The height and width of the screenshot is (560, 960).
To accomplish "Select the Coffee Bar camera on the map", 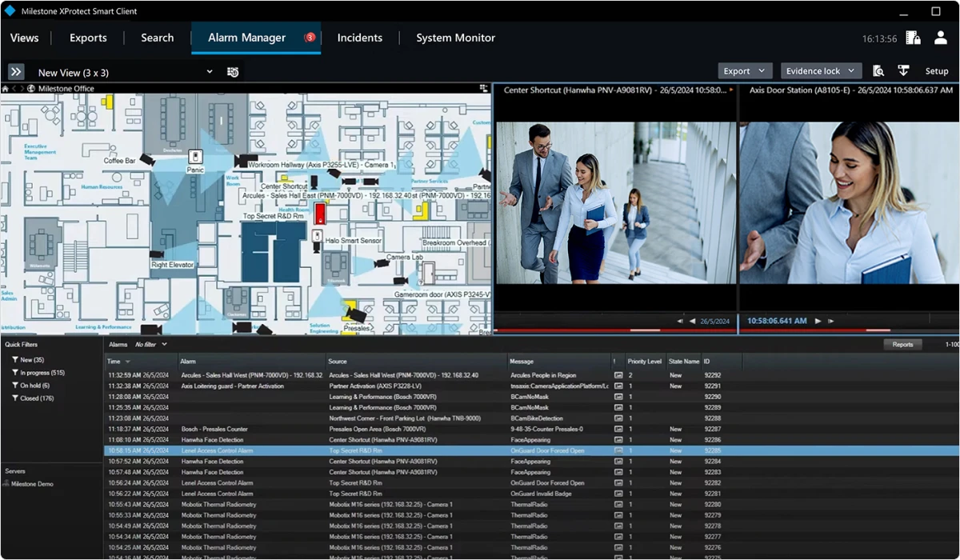I will (146, 159).
